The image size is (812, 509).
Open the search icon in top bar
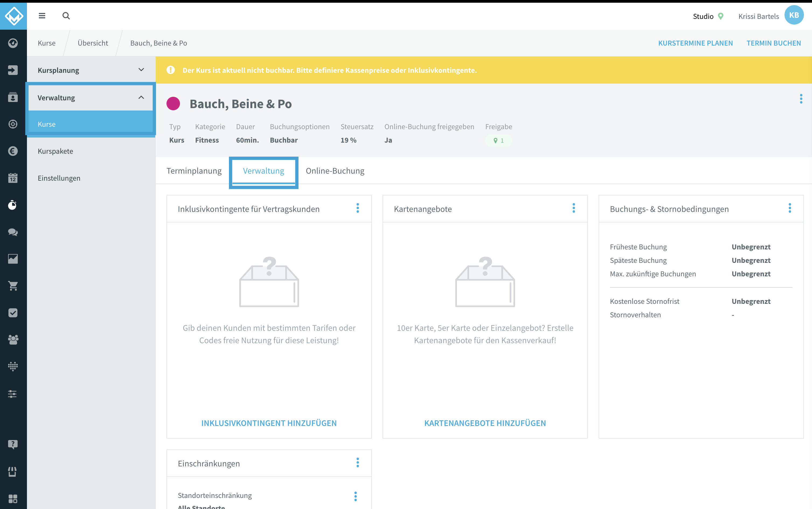[66, 16]
